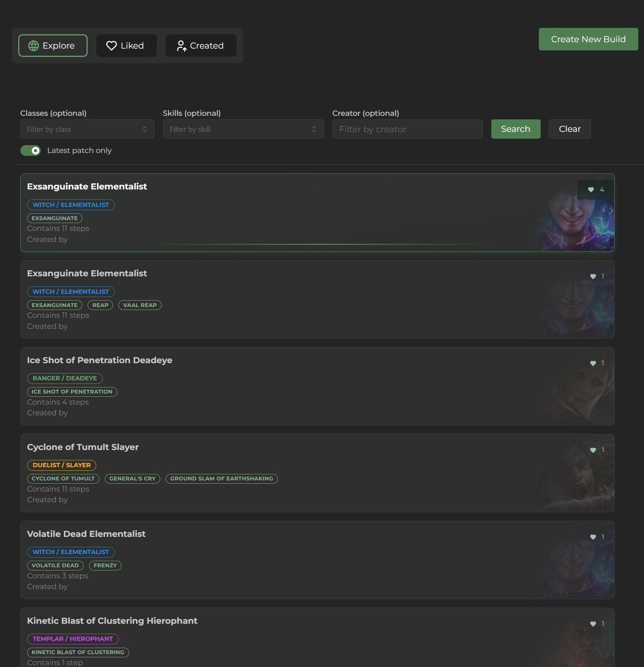This screenshot has width=644, height=667.
Task: Select the VAAL REAP skill tag
Action: pyautogui.click(x=140, y=305)
